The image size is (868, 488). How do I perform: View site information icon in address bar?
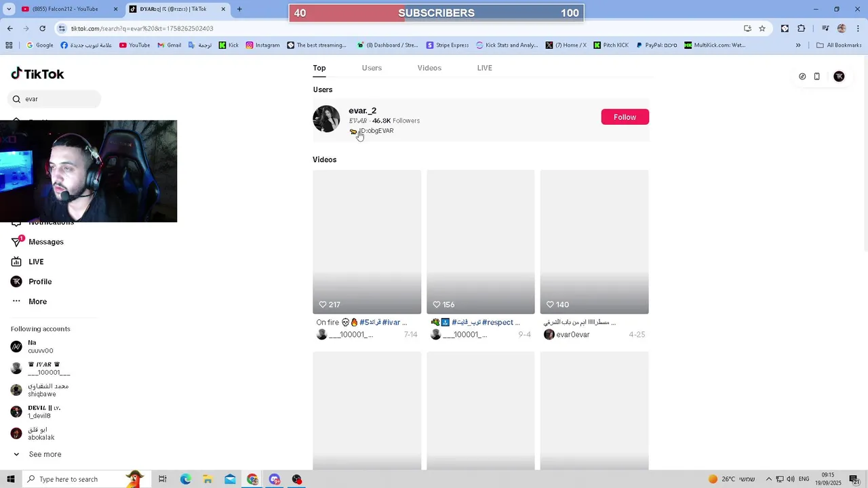coord(62,28)
